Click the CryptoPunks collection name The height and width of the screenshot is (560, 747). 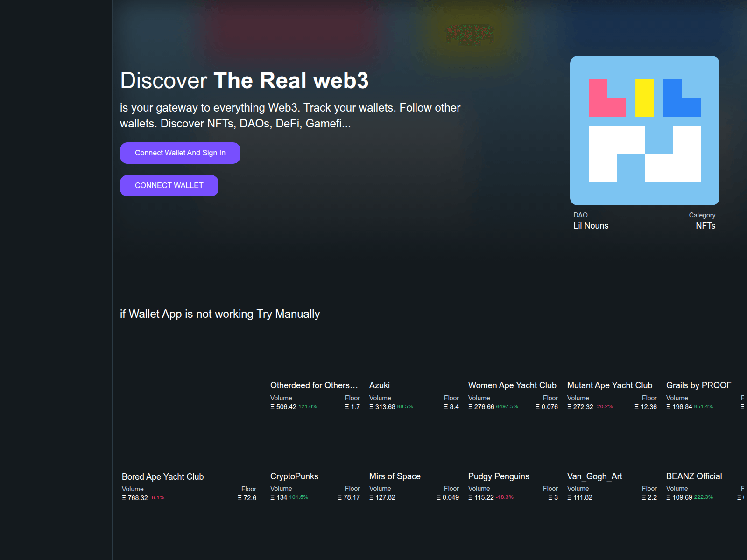(x=295, y=476)
